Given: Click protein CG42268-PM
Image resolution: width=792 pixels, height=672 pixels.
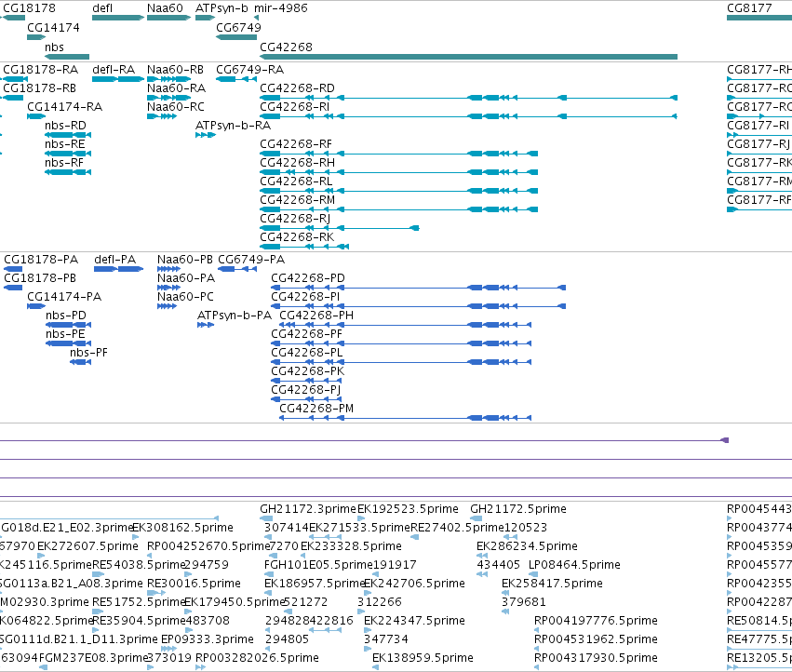Looking at the screenshot, I should [405, 418].
